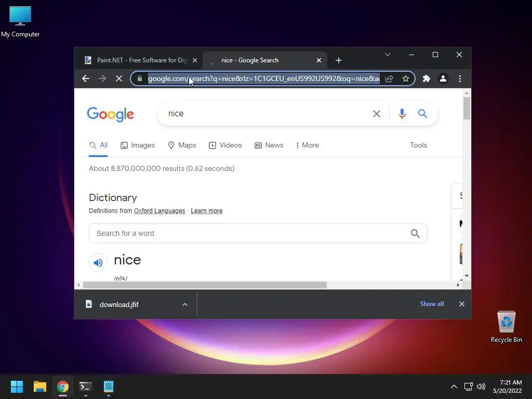
Task: Share this page from the address bar
Action: [x=389, y=79]
